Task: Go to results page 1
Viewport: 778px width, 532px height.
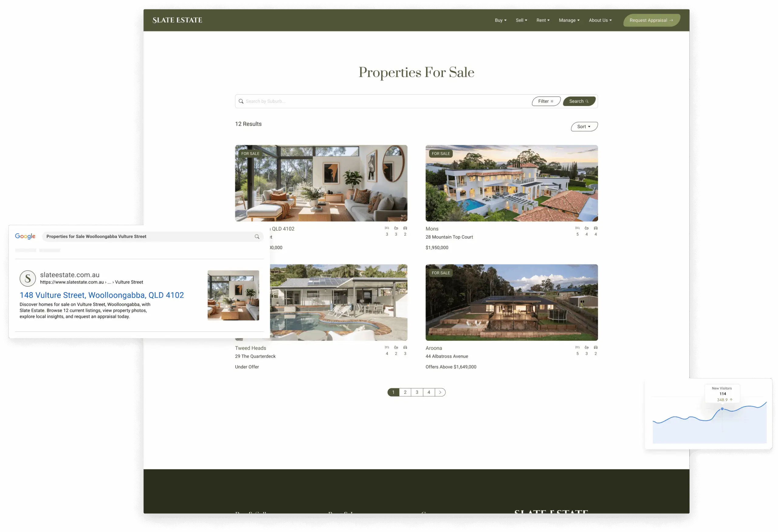Action: point(393,393)
